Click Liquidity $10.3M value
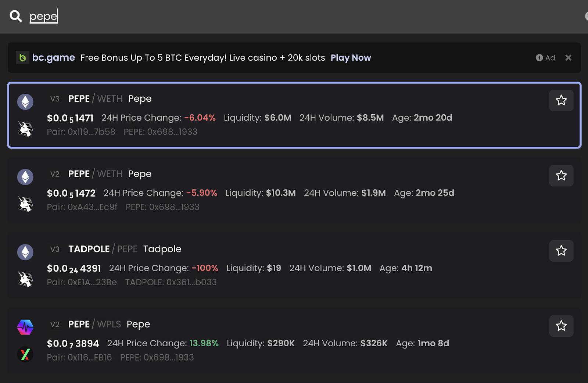This screenshot has width=588, height=383. click(x=281, y=193)
